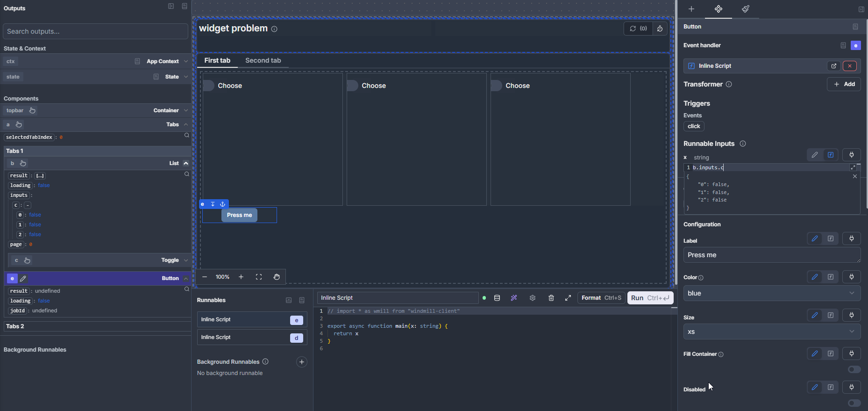Click expand-height icon on button e toolbar
Image resolution: width=868 pixels, height=411 pixels.
213,204
